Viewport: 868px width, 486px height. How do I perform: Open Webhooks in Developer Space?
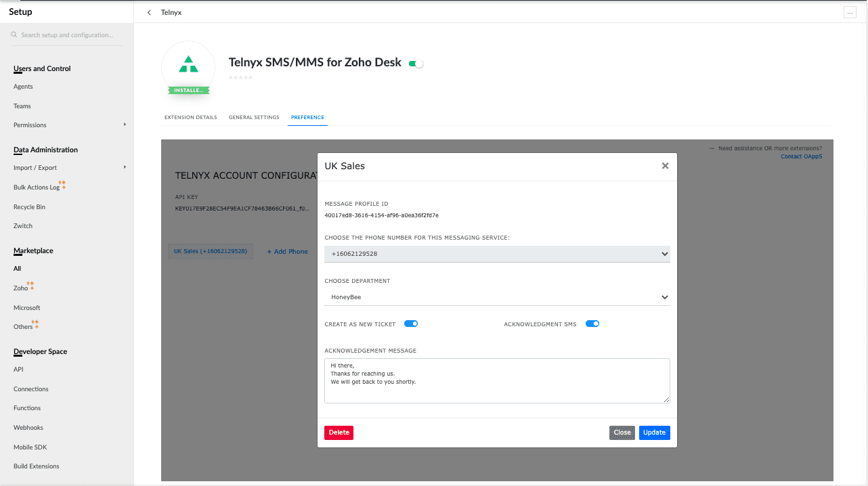click(28, 428)
